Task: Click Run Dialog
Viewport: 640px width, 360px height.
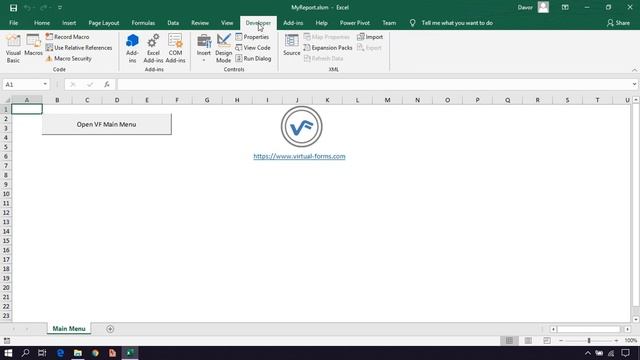Action: pos(253,58)
